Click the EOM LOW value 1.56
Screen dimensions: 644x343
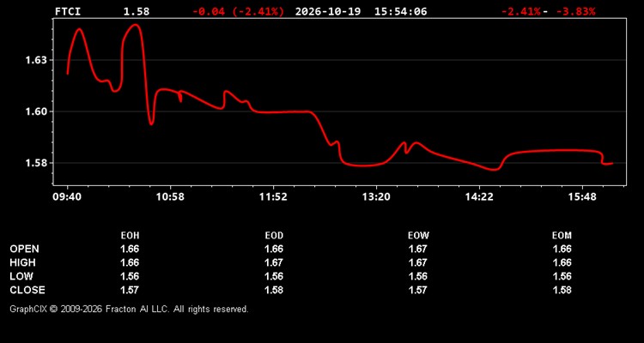(x=562, y=276)
